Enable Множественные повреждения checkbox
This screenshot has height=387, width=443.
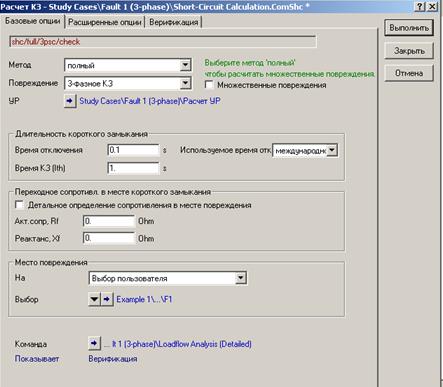coord(209,85)
